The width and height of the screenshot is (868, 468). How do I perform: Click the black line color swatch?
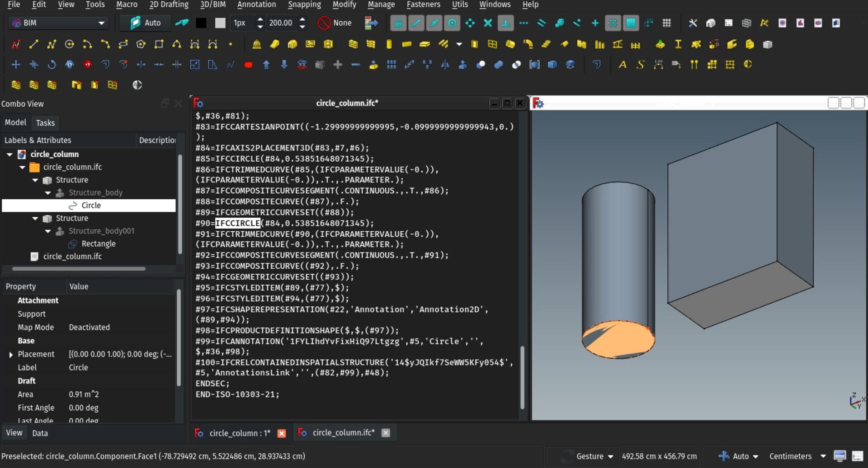(x=201, y=23)
